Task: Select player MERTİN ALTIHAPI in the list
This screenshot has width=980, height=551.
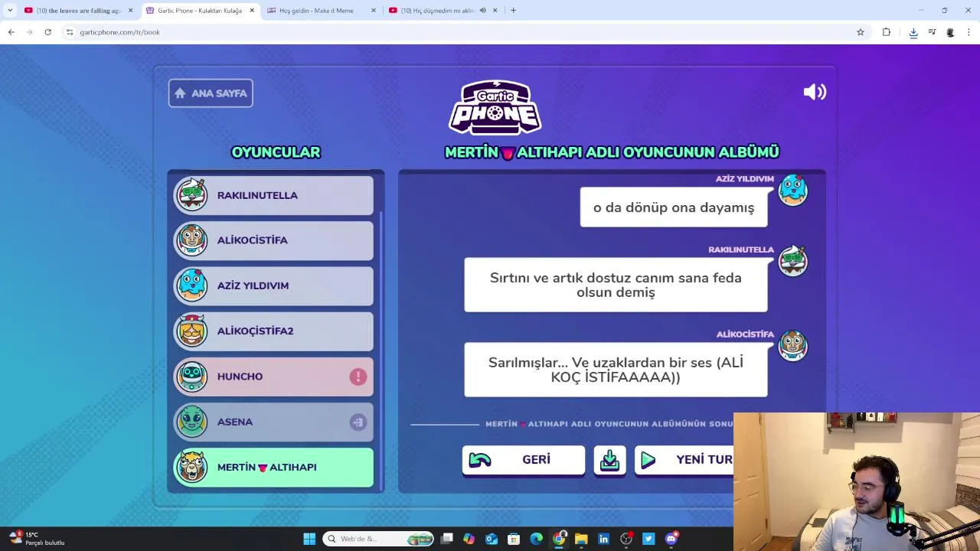Action: tap(273, 467)
